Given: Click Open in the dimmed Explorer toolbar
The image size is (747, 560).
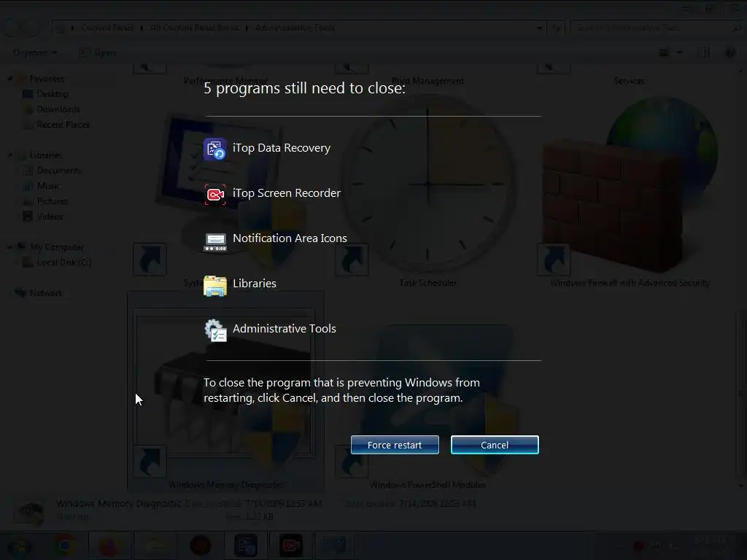Looking at the screenshot, I should (x=98, y=52).
